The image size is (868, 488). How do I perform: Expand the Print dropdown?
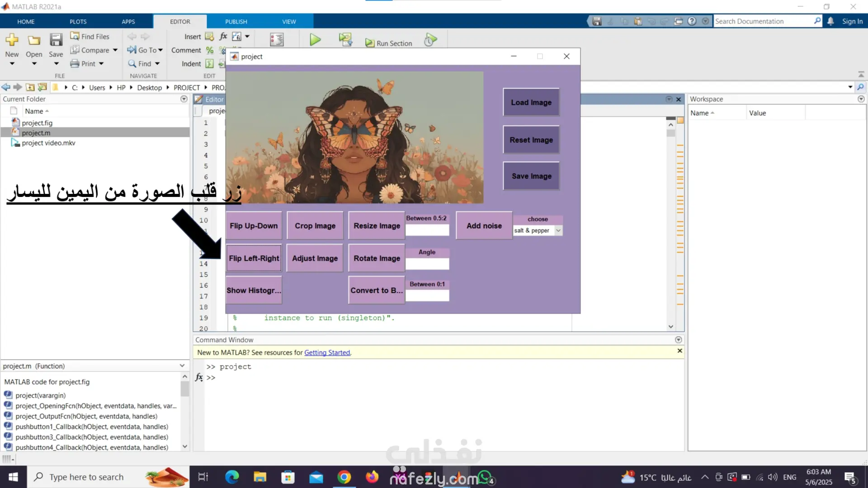(x=101, y=64)
